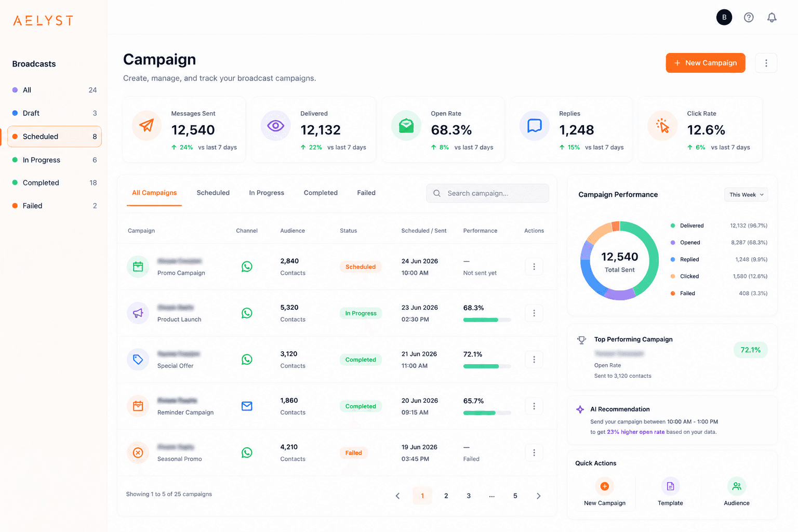Click the 23% higher open rate link

tap(635, 432)
